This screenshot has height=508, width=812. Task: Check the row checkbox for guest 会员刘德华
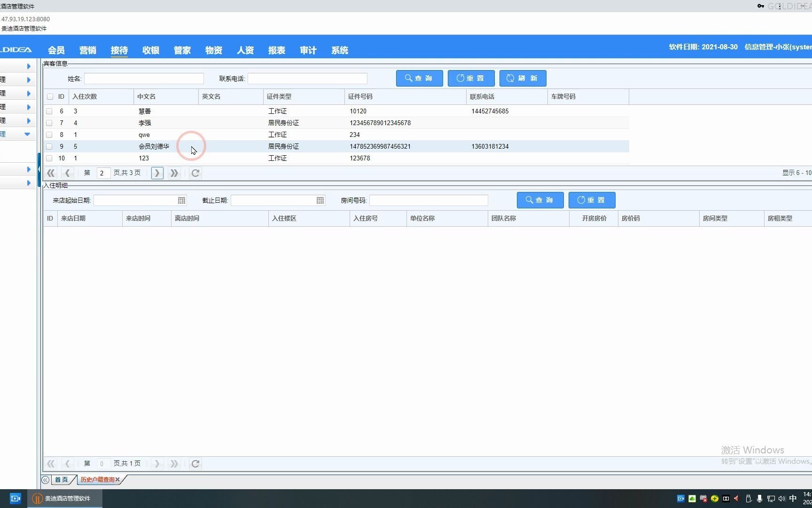coord(49,146)
